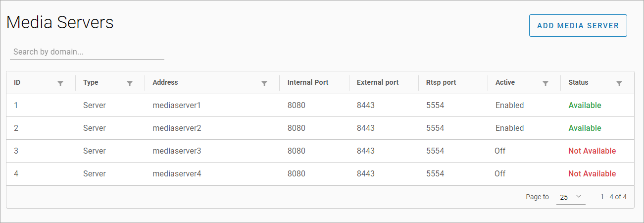Click Not Available status for mediaserver3
This screenshot has width=644, height=223.
point(592,151)
